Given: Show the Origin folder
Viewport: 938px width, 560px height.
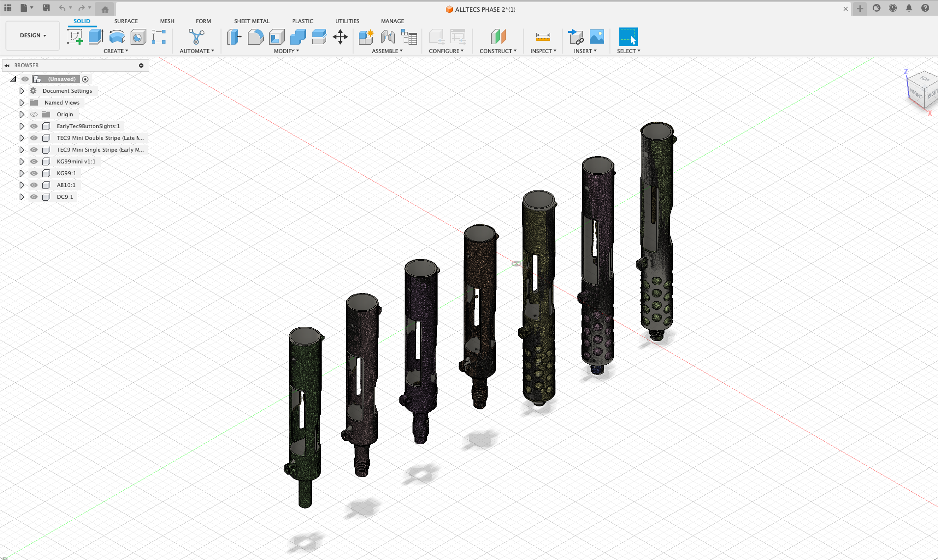Looking at the screenshot, I should 34,114.
